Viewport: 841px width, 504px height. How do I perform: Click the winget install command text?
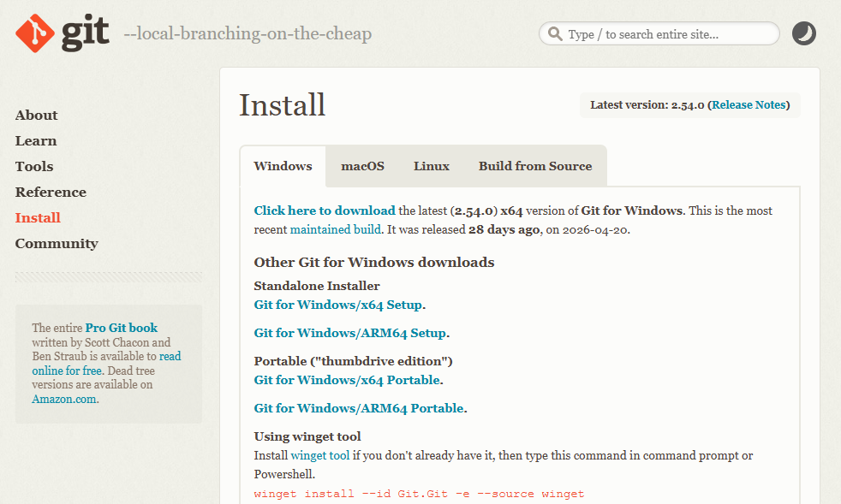(419, 494)
